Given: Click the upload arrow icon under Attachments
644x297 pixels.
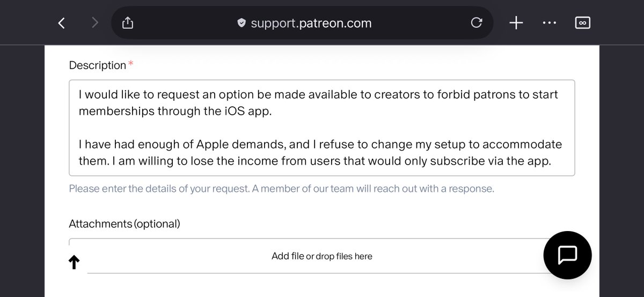Looking at the screenshot, I should point(74,262).
